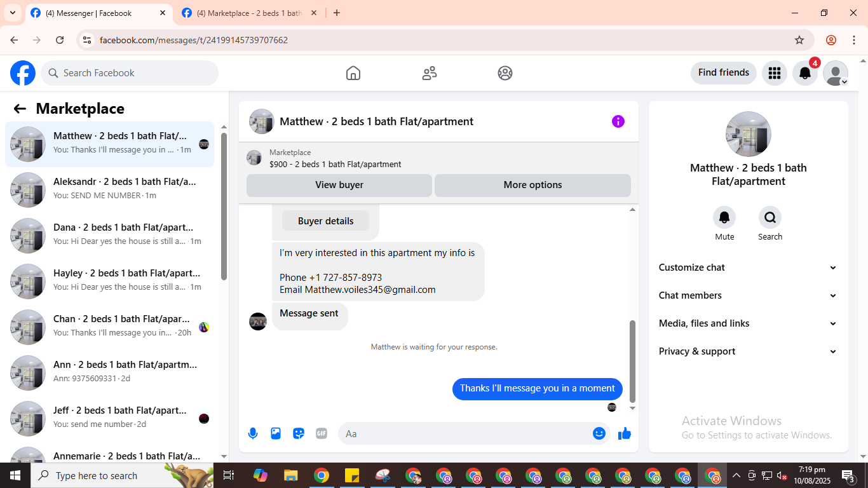This screenshot has height=488, width=868.
Task: Record a voice clip with the microphone icon
Action: pos(253,433)
